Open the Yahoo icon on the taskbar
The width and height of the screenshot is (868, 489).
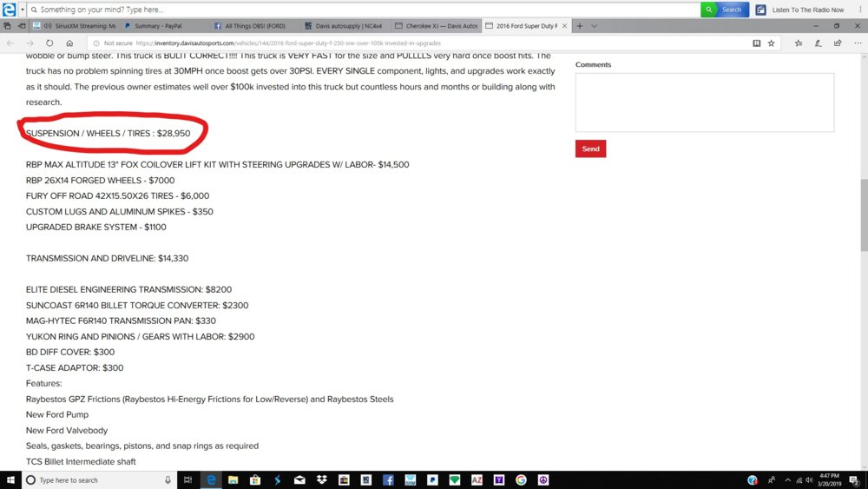[x=499, y=480]
